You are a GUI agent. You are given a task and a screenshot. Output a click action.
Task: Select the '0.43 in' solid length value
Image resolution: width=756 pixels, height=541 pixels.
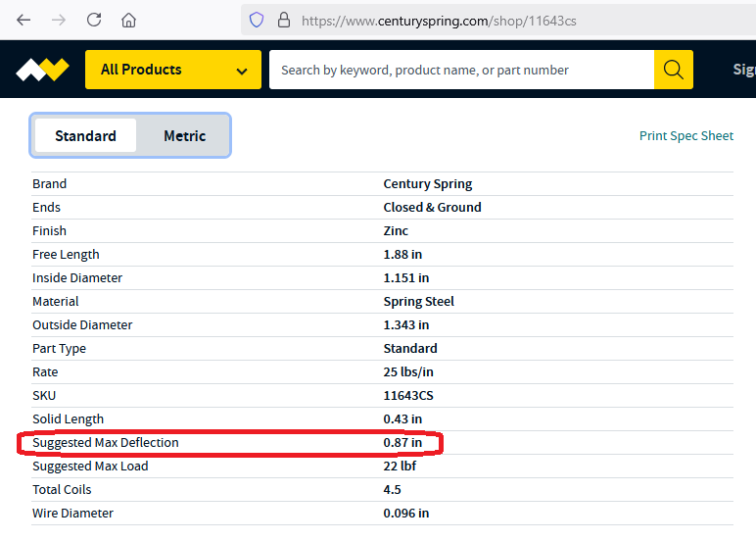pos(402,418)
